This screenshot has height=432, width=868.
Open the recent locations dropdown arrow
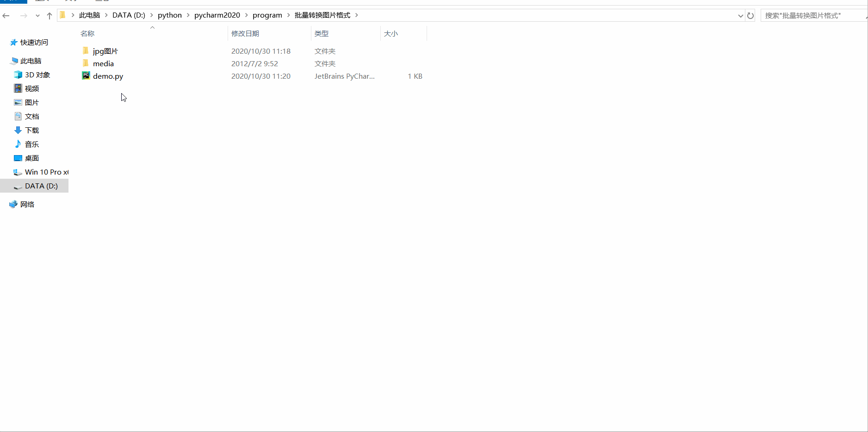point(37,16)
